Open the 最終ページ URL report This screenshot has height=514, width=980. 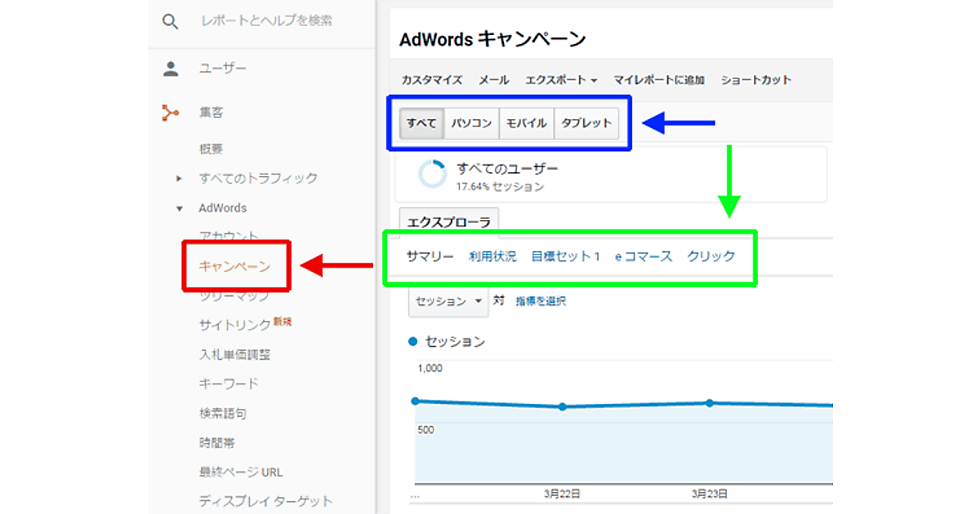click(241, 472)
